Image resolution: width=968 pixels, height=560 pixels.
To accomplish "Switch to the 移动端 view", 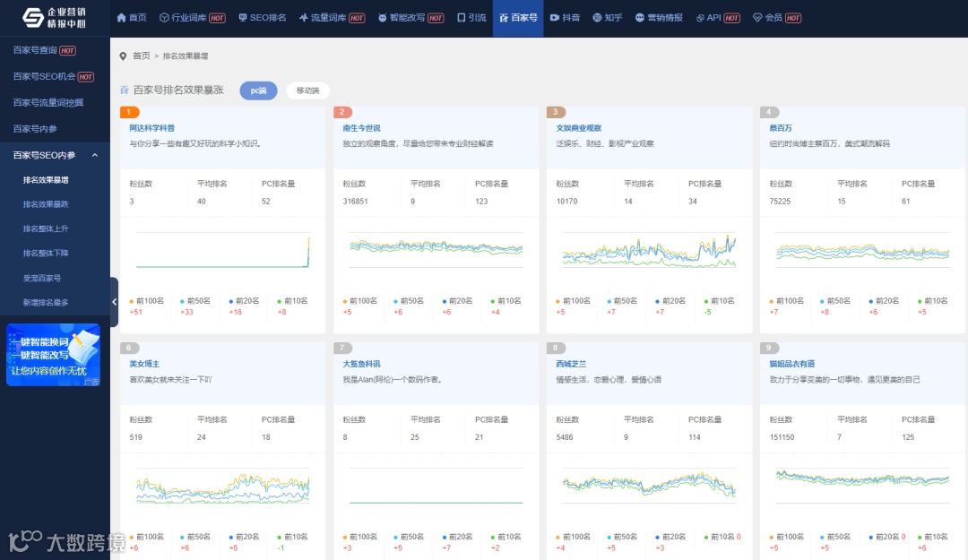I will (307, 90).
